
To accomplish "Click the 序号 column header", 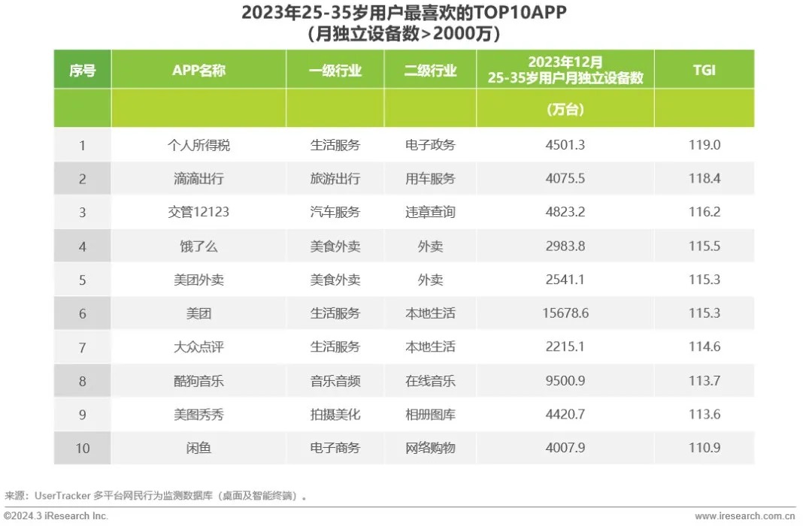I will [83, 71].
